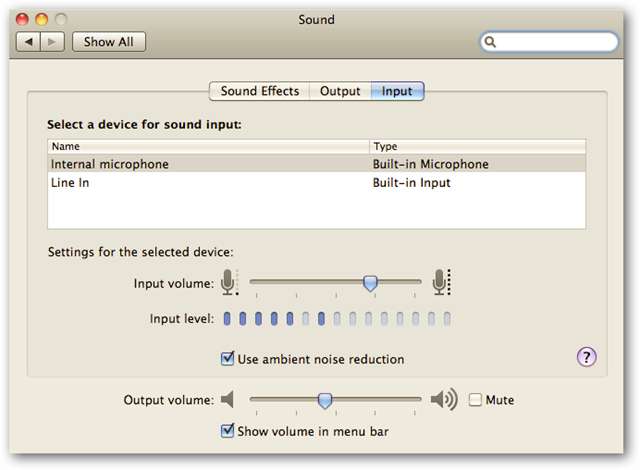Uncheck Show volume in menu bar
The height and width of the screenshot is (470, 640).
227,431
